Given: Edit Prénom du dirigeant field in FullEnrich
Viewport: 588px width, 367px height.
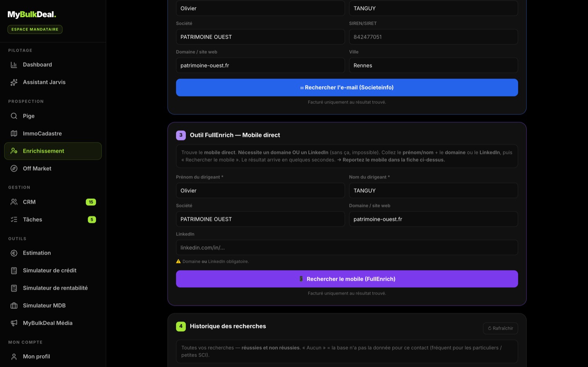Looking at the screenshot, I should click(x=260, y=191).
